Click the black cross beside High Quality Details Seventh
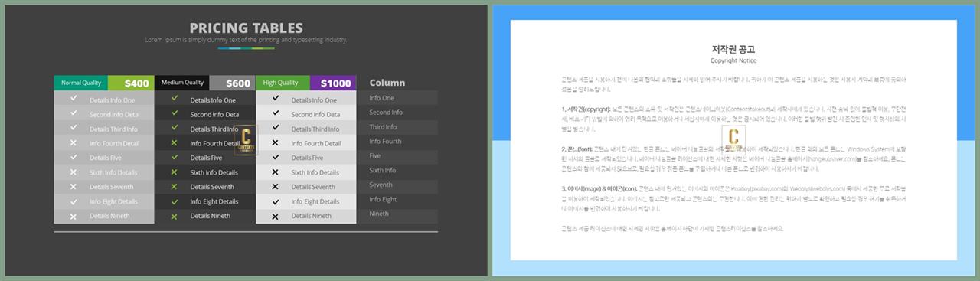Viewport: 980px width, 281px height. tap(276, 186)
